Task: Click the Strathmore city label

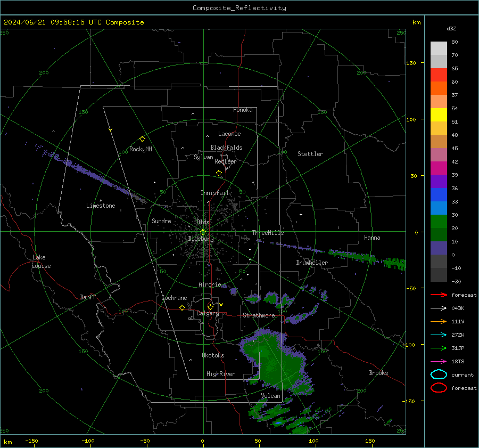Action: tap(259, 315)
